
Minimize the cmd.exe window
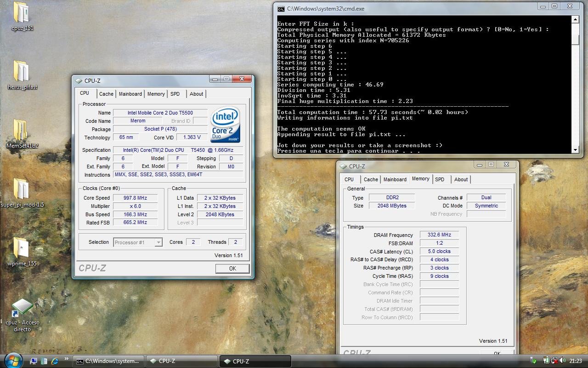point(543,6)
